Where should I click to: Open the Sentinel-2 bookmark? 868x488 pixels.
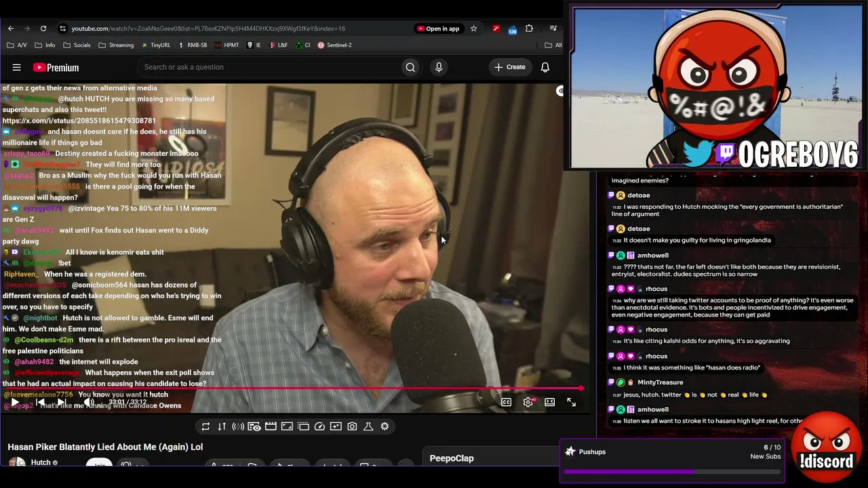[334, 45]
